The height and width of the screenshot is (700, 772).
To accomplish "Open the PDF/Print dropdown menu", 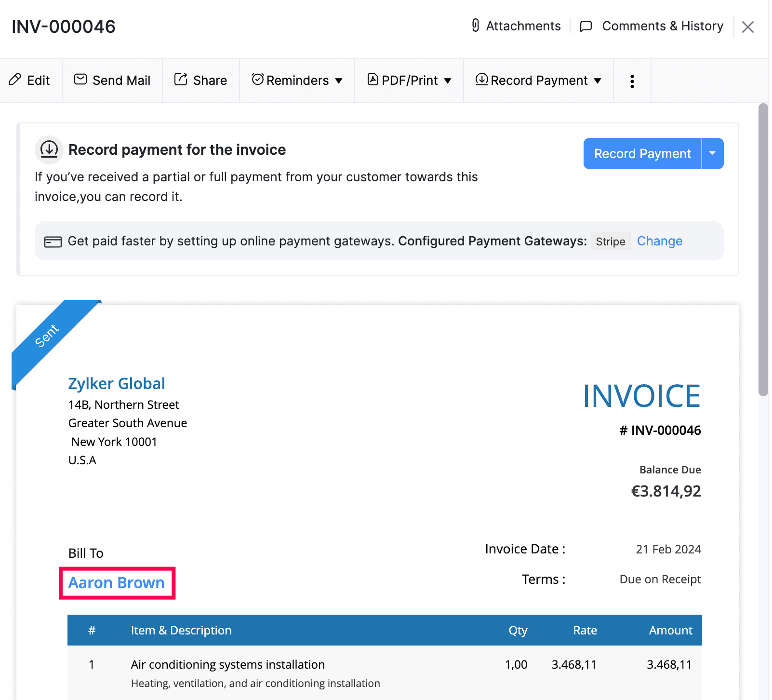I will pos(448,81).
